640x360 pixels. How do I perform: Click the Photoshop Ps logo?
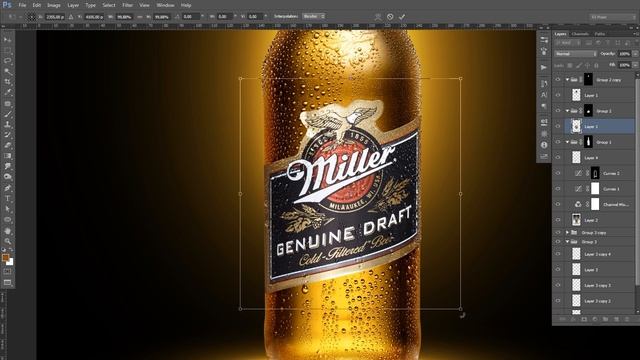click(x=7, y=5)
